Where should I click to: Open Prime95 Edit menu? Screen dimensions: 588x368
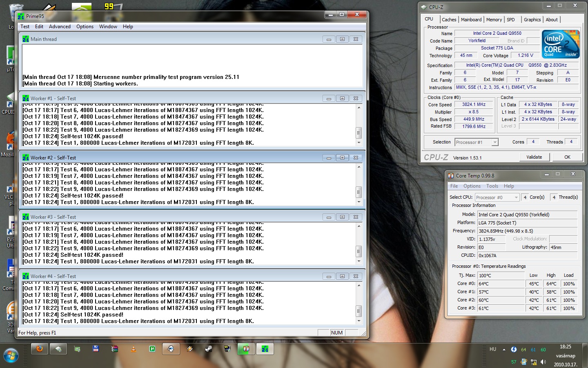[x=39, y=27]
